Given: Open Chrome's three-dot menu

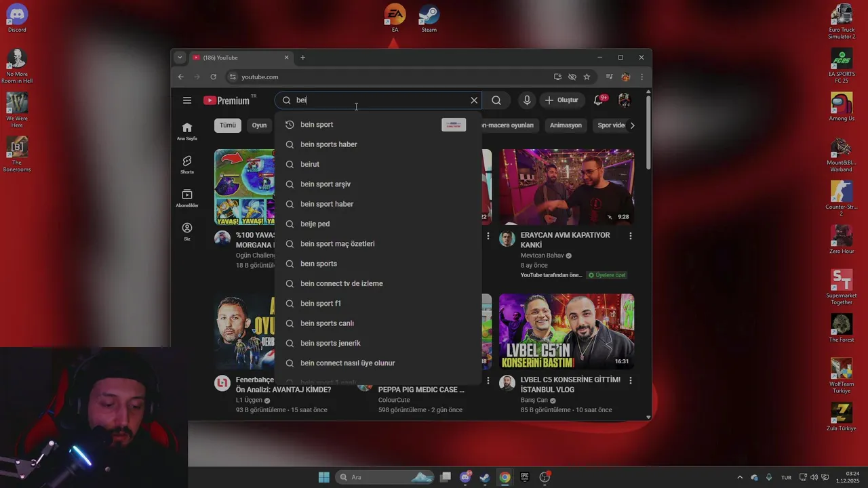Looking at the screenshot, I should pyautogui.click(x=642, y=77).
